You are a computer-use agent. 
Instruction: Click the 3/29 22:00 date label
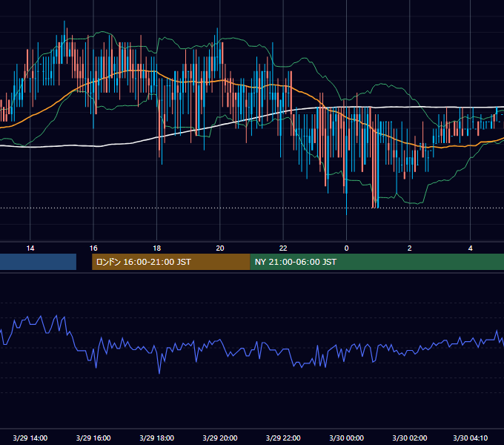pyautogui.click(x=283, y=438)
